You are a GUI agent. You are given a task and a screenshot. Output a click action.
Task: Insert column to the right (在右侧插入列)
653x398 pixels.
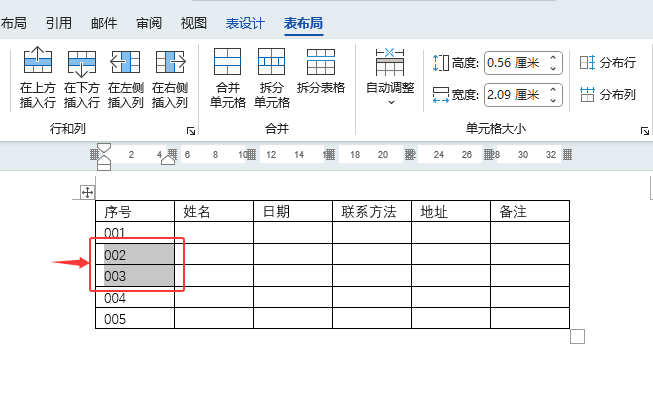[169, 77]
